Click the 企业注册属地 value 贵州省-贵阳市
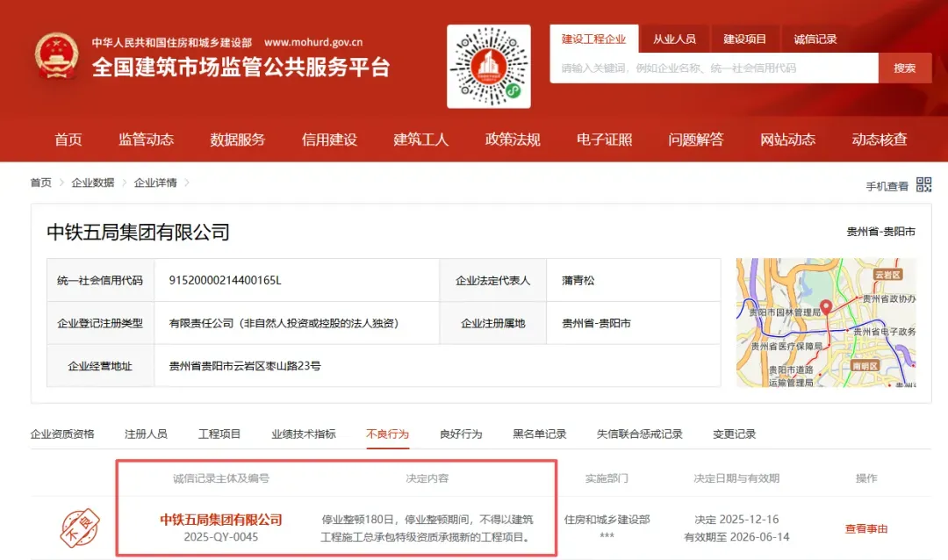948x560 pixels. point(596,323)
